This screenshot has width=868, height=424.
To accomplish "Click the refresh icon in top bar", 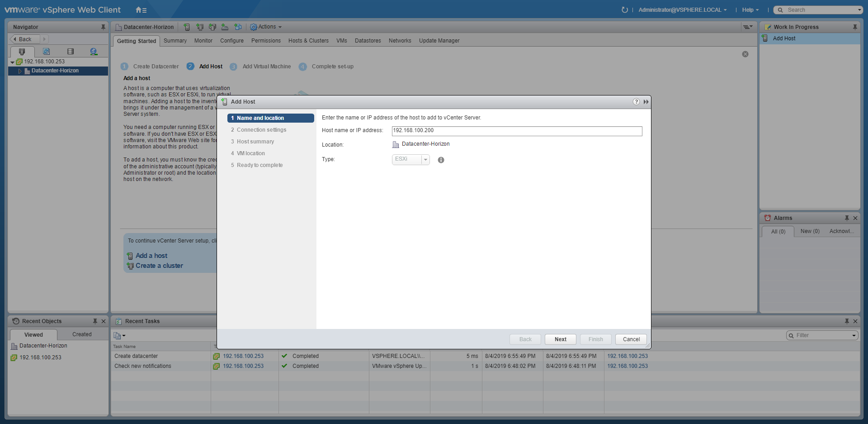I will pos(625,10).
